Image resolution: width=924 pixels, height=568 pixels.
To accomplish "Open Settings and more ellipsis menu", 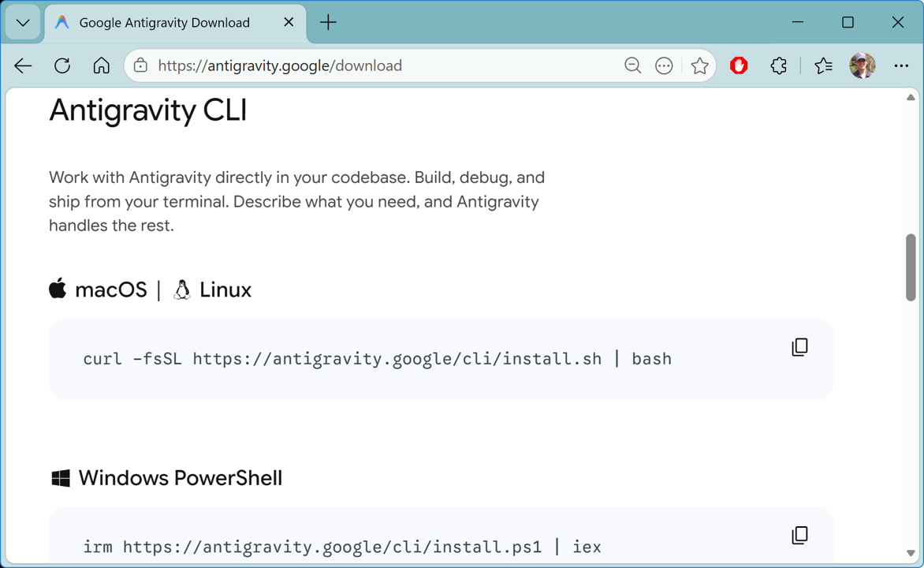I will (901, 65).
